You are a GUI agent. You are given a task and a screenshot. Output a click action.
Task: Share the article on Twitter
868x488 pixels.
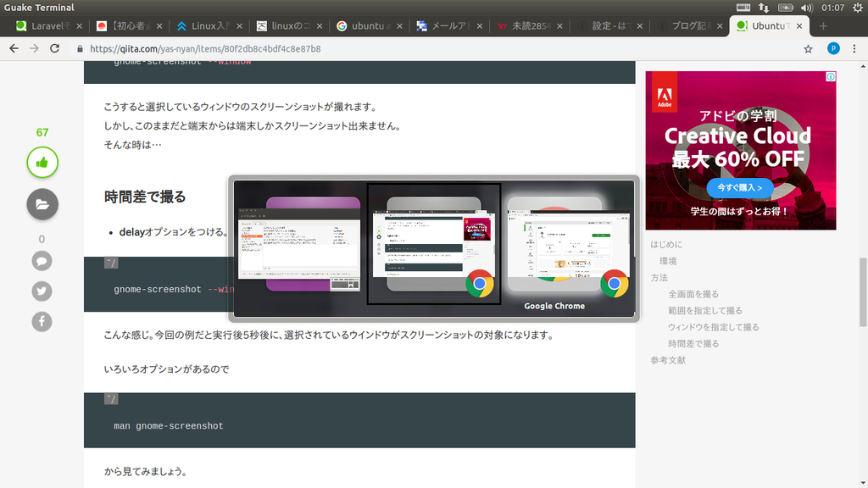click(x=42, y=291)
